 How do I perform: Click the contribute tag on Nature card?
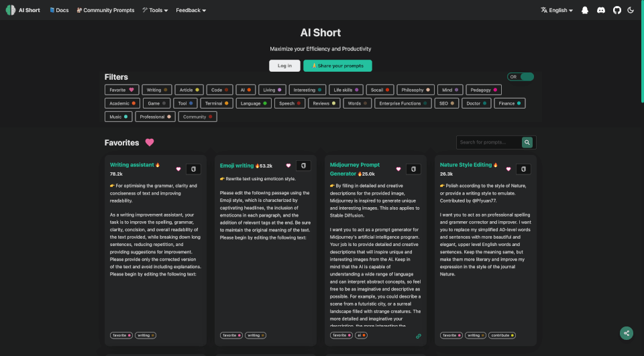click(502, 335)
